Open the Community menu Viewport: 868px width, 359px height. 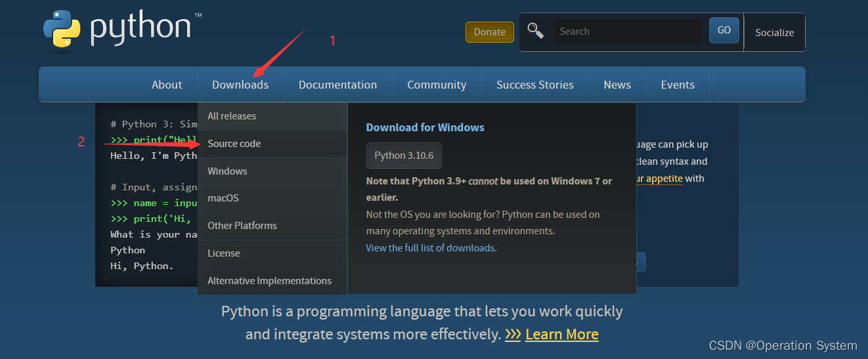437,85
